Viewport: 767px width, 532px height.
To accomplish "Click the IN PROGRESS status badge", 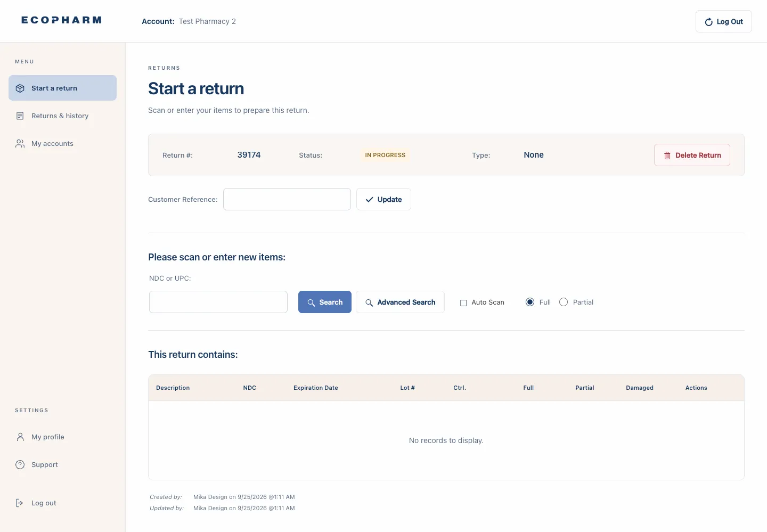I will tap(385, 155).
